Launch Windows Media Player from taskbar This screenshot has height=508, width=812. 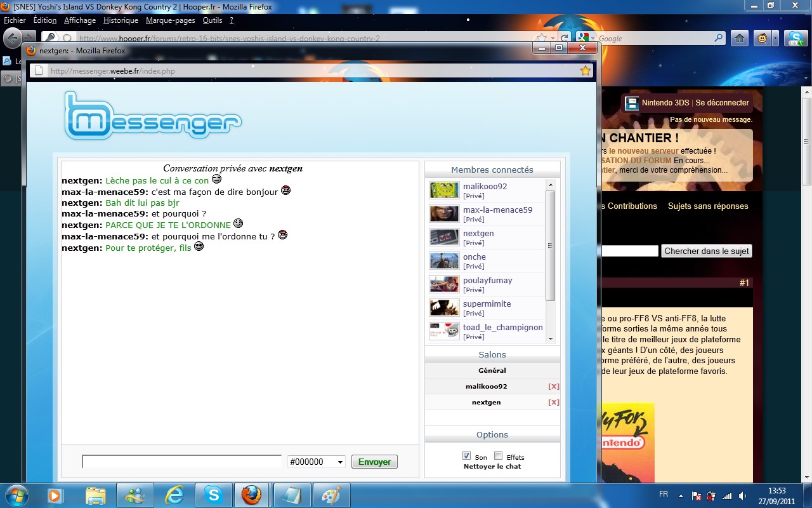[55, 495]
